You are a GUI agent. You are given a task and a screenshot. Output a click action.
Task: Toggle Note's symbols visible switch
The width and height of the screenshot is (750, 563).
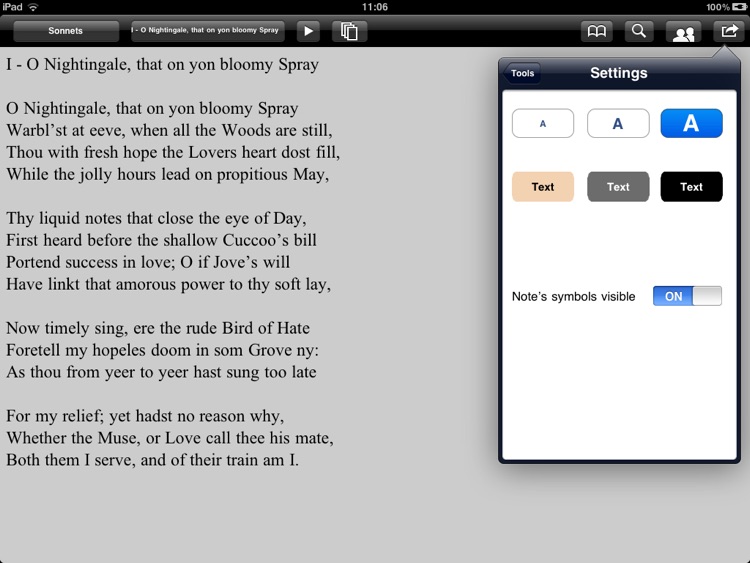(687, 296)
